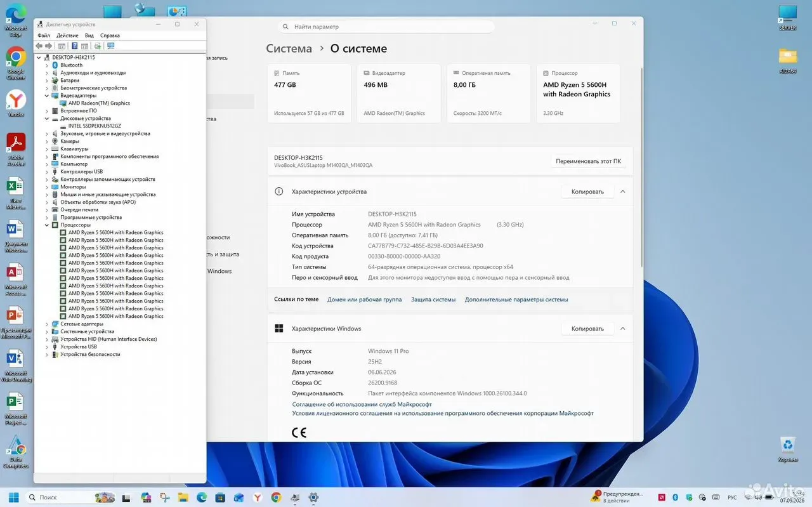Screen dimensions: 812x507
Task: Expand the Bluetooth device category
Action: tap(46, 65)
